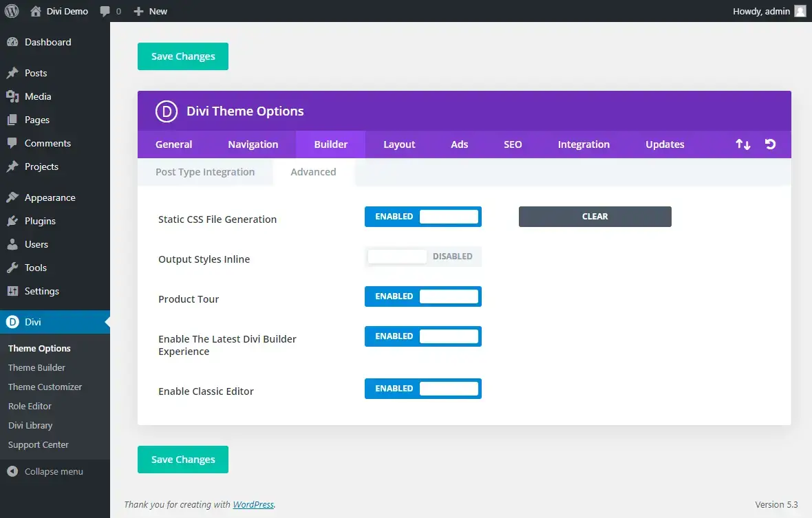Click the Divi Theme Options title
812x518 pixels.
[245, 111]
